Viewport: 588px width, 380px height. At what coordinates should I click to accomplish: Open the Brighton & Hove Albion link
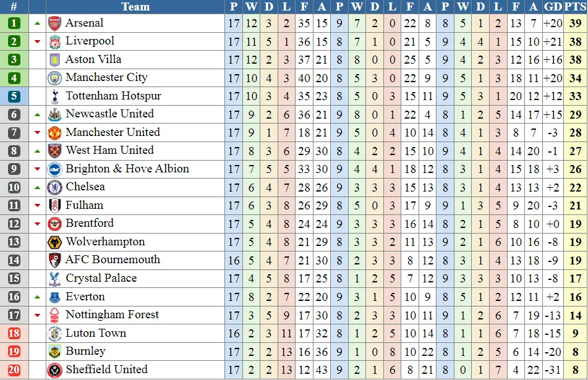coord(127,169)
